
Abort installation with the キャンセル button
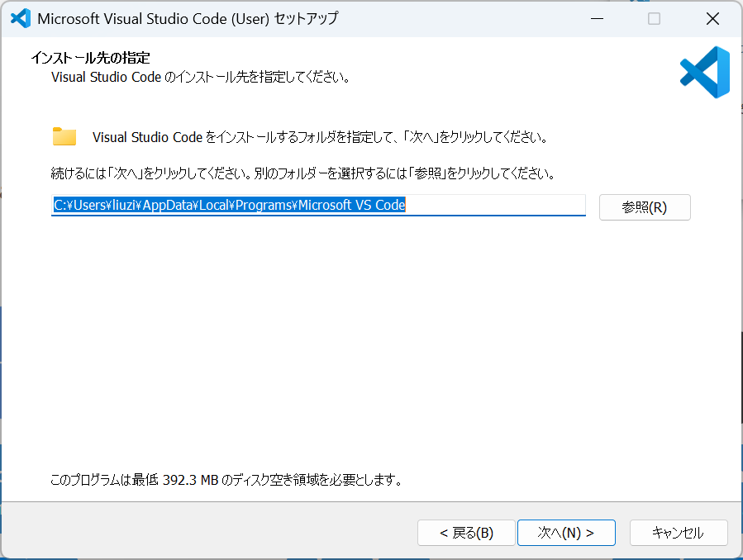(678, 533)
